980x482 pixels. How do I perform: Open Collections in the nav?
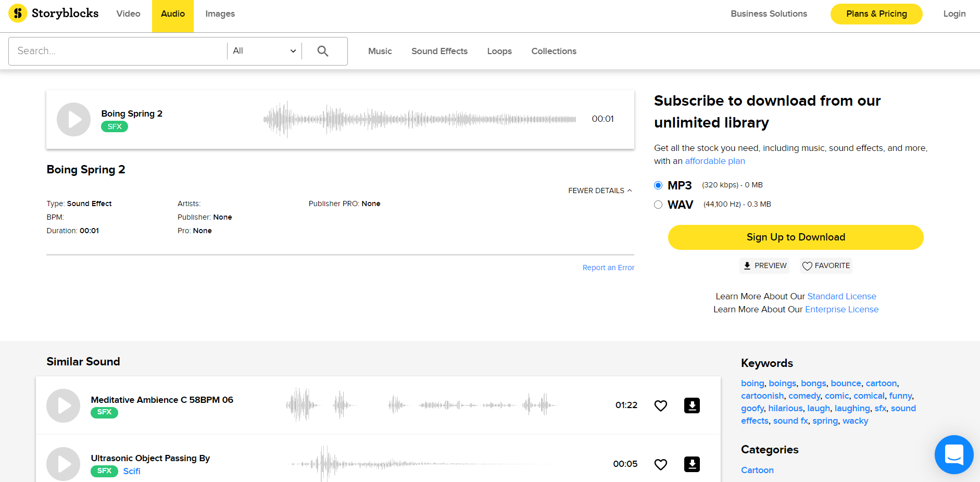[x=554, y=51]
